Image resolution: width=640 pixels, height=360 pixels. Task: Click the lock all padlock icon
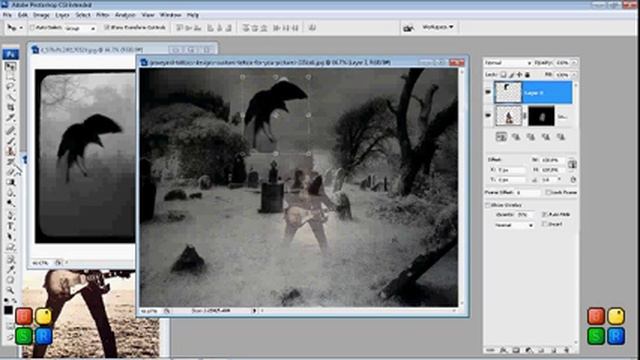point(527,75)
